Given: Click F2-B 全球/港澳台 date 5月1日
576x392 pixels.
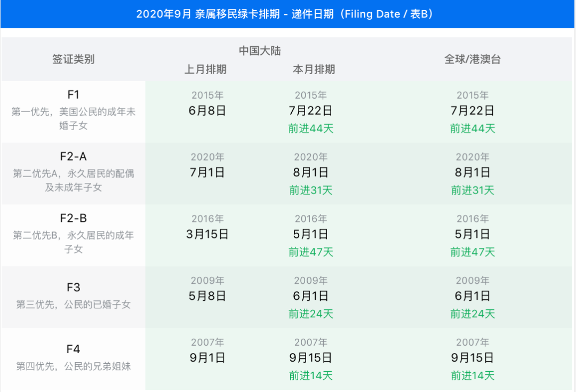Looking at the screenshot, I should coord(473,234).
